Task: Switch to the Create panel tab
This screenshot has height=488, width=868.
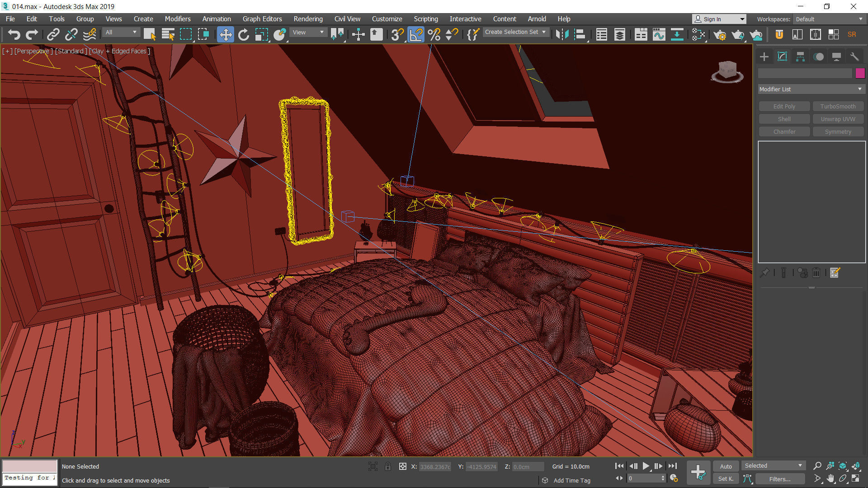Action: (764, 56)
